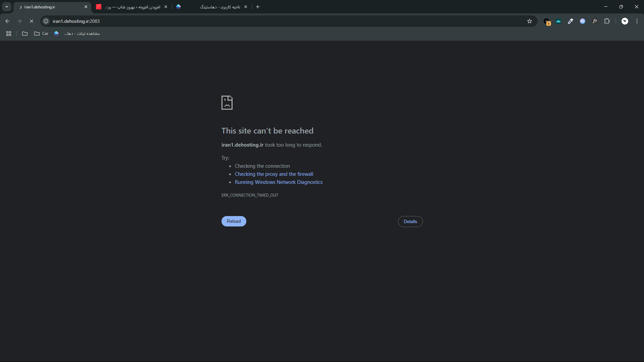
Task: Open 'Checking the proxy and the firewall' link
Action: pos(274,174)
